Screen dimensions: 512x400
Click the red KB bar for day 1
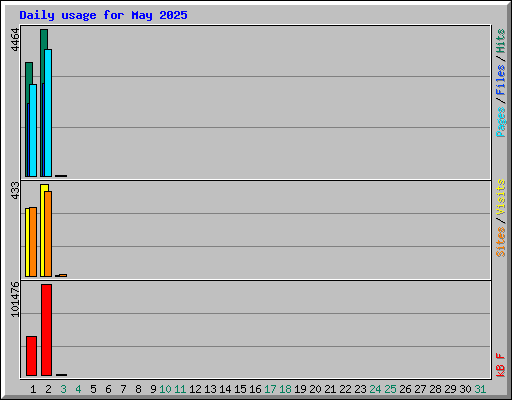[31, 356]
